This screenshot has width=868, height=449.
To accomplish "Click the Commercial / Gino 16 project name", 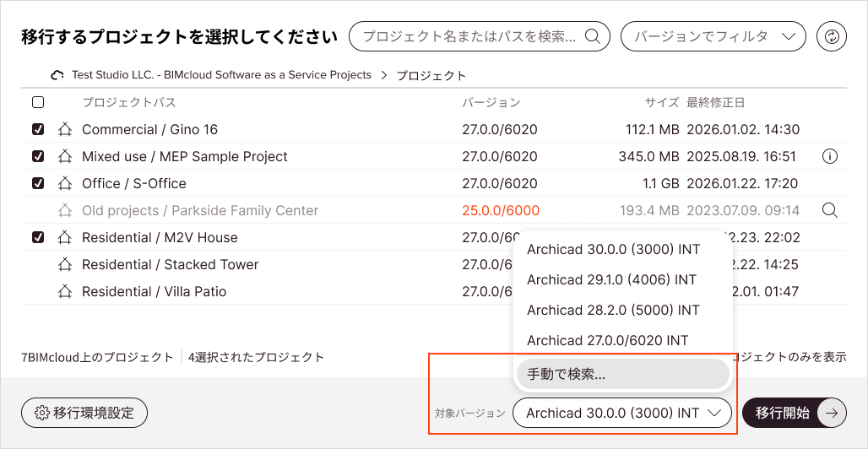I will (150, 129).
